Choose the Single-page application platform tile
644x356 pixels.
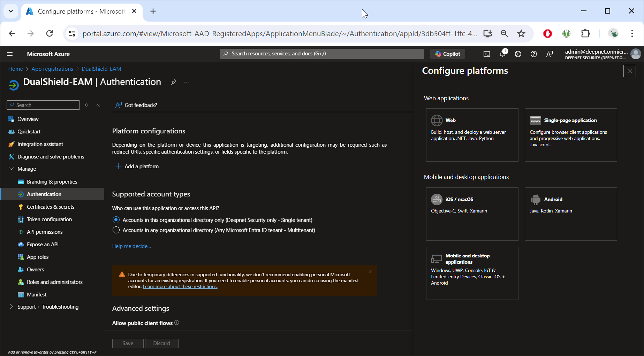pos(570,135)
